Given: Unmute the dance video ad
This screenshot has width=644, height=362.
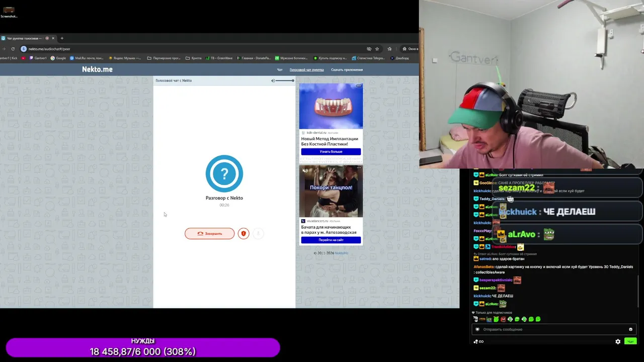Looking at the screenshot, I should pyautogui.click(x=305, y=171).
